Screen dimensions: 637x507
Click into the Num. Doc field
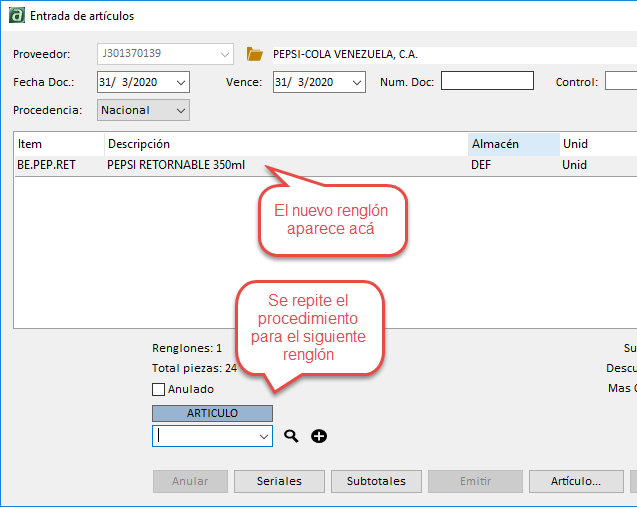pyautogui.click(x=487, y=82)
